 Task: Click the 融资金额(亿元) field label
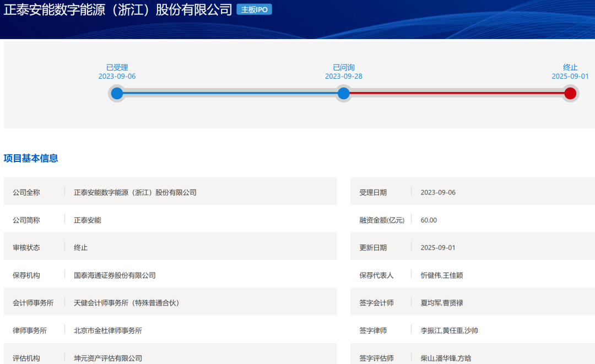tap(382, 220)
